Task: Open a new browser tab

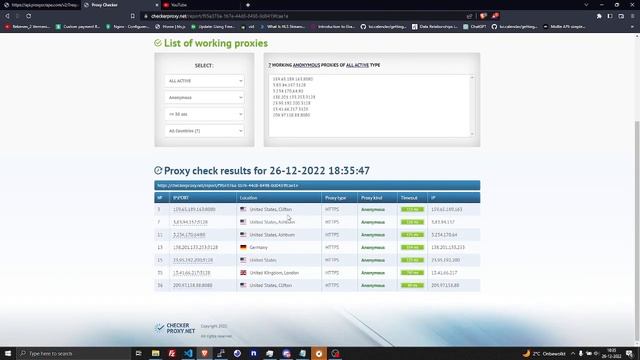Action: [x=248, y=5]
